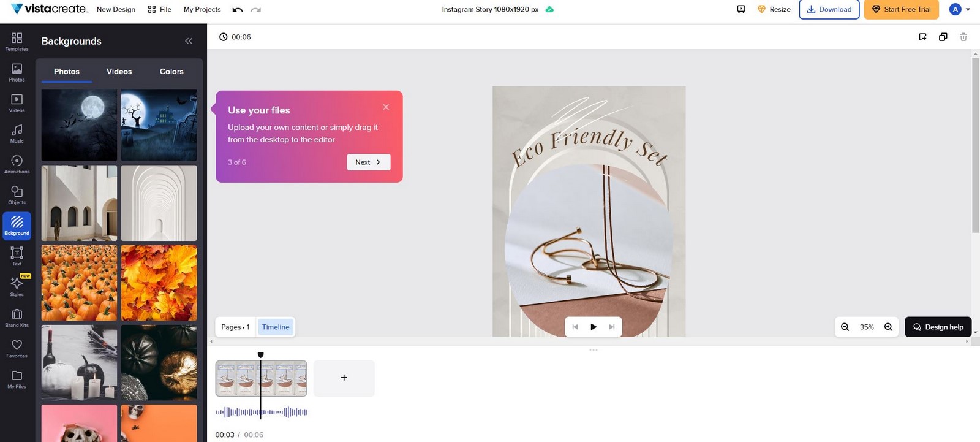The image size is (980, 442).
Task: Choose the white arched tunnel background
Action: tap(159, 203)
